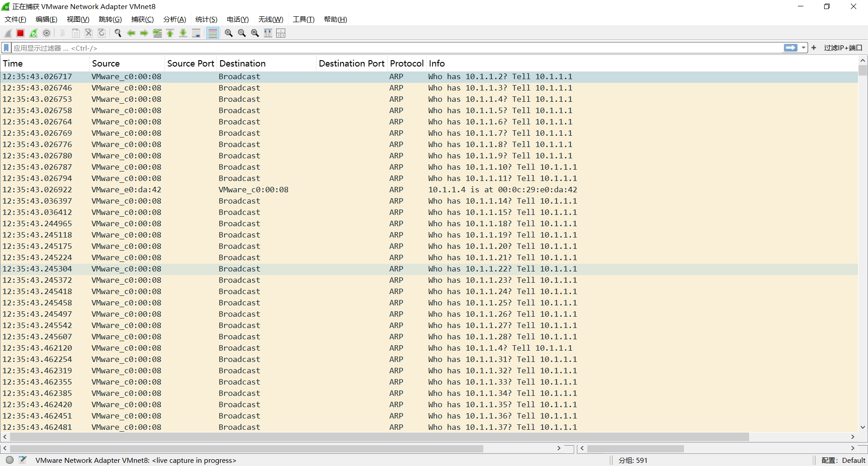Zoom in on the packet list text

[x=229, y=33]
